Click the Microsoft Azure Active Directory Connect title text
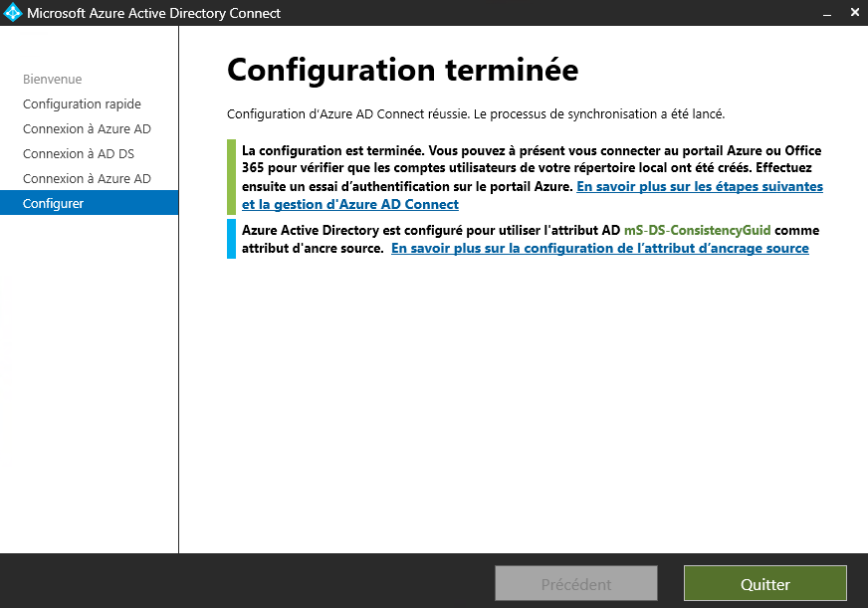The width and height of the screenshot is (868, 608). tap(153, 13)
